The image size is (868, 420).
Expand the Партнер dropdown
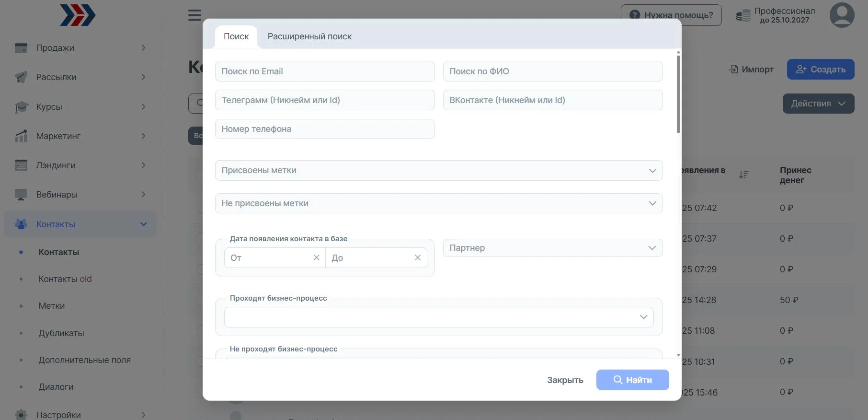552,248
